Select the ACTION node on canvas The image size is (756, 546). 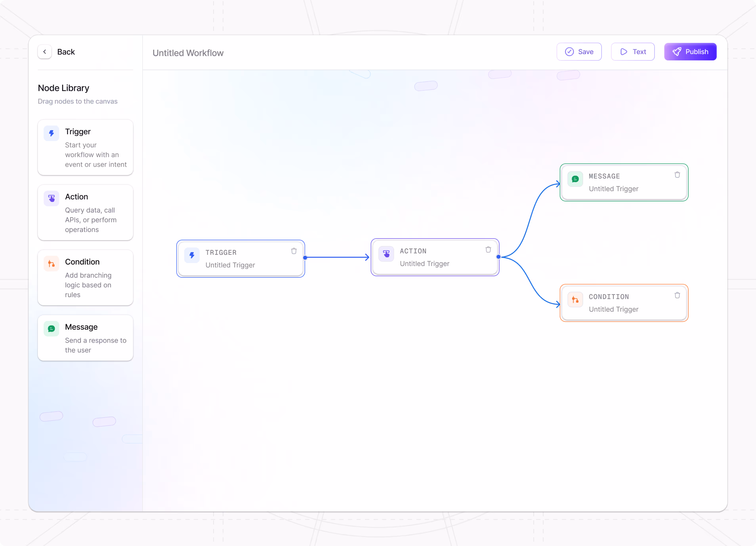[x=435, y=257]
